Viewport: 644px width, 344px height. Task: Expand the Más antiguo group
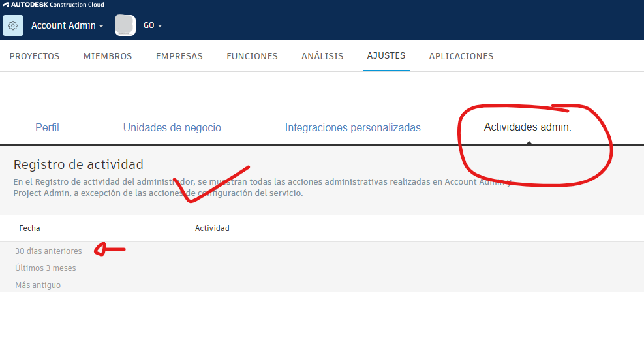pos(322,285)
